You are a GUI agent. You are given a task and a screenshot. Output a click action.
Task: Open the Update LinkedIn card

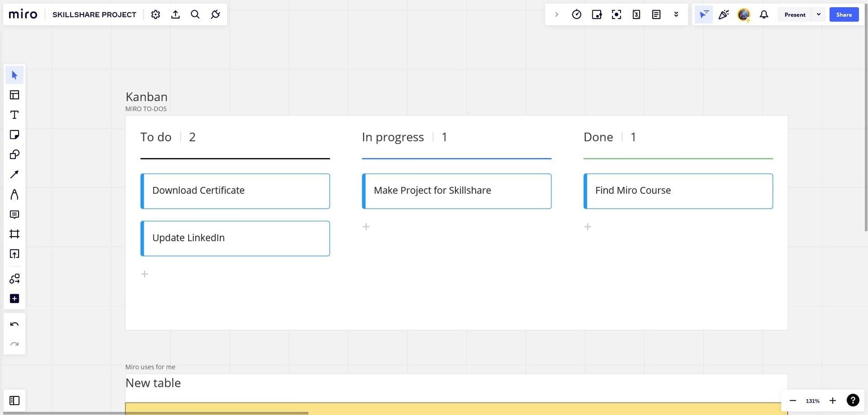(235, 238)
